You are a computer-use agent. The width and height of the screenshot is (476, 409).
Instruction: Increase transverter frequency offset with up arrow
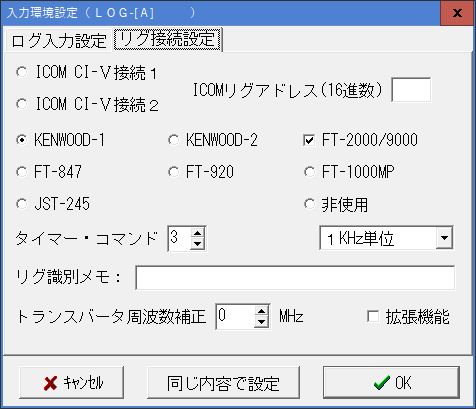pos(262,311)
